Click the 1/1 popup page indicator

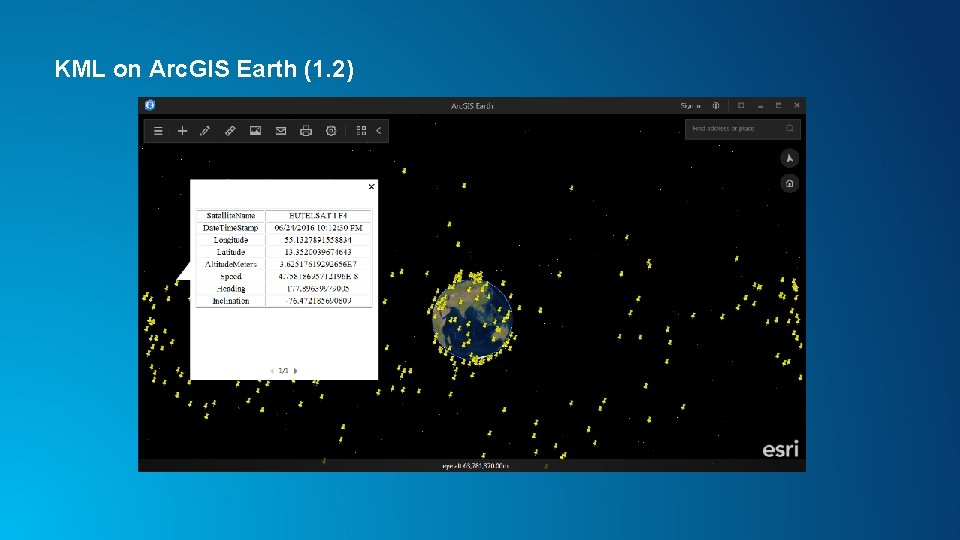(x=283, y=370)
